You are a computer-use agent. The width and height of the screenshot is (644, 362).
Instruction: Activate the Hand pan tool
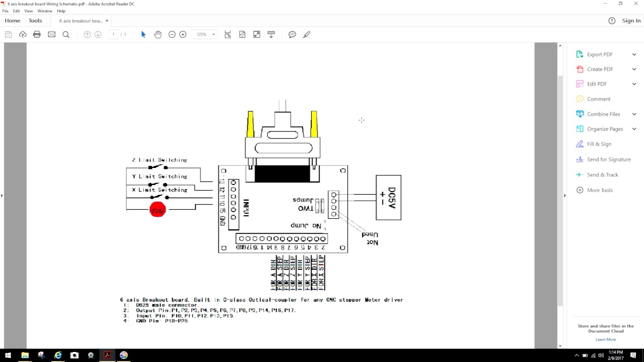click(158, 34)
